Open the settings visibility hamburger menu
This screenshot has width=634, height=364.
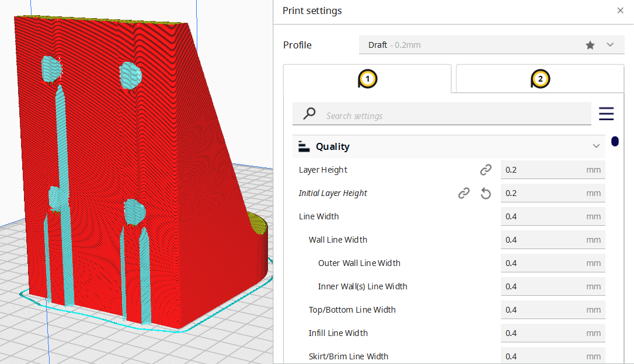coord(606,114)
